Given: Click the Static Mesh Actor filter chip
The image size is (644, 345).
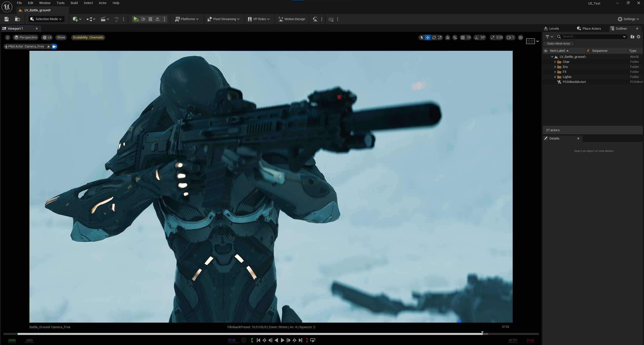Looking at the screenshot, I should pyautogui.click(x=558, y=44).
